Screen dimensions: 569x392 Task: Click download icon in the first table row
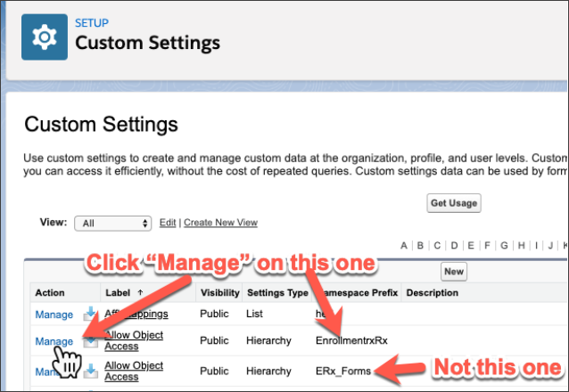pos(89,314)
